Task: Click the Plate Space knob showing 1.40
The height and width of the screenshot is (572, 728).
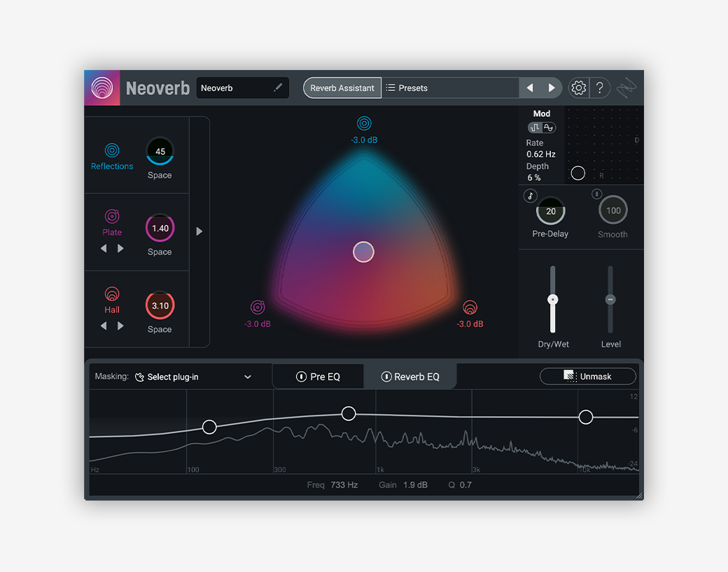Action: click(160, 228)
